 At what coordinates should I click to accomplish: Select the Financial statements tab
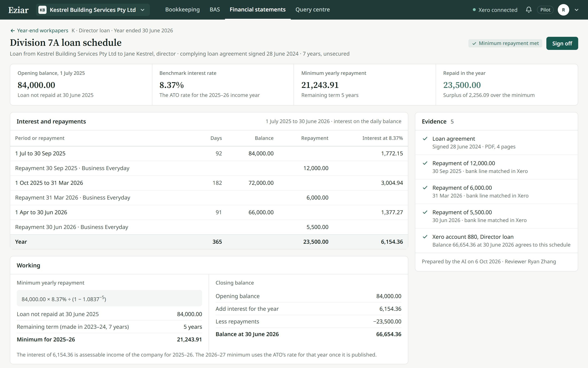[257, 9]
